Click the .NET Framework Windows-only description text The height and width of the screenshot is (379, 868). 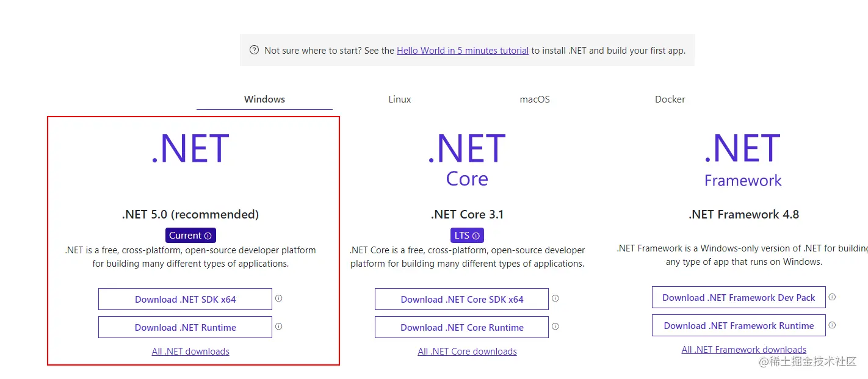point(743,255)
